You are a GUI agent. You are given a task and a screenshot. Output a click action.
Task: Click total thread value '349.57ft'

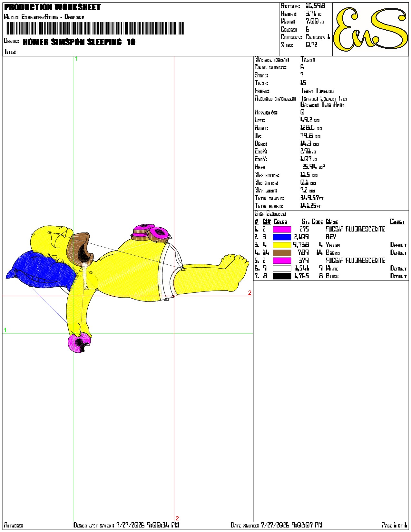312,198
